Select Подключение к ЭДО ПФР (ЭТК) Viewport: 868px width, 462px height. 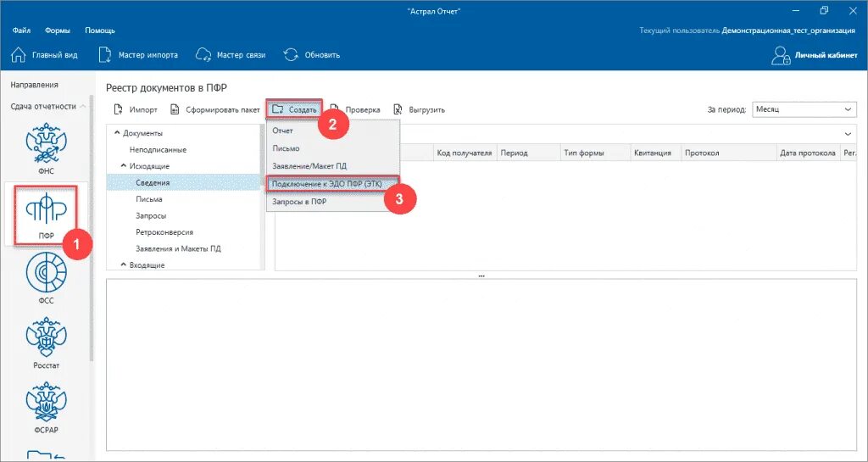332,184
